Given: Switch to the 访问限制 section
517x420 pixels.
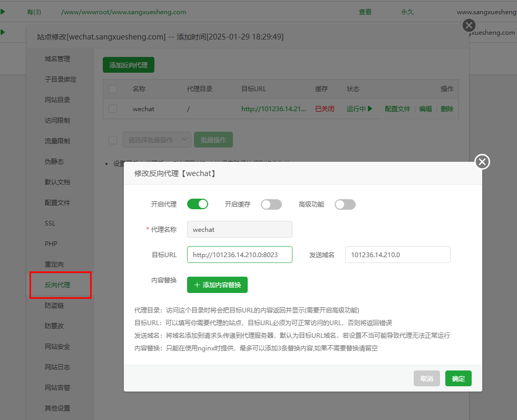Looking at the screenshot, I should pyautogui.click(x=57, y=120).
